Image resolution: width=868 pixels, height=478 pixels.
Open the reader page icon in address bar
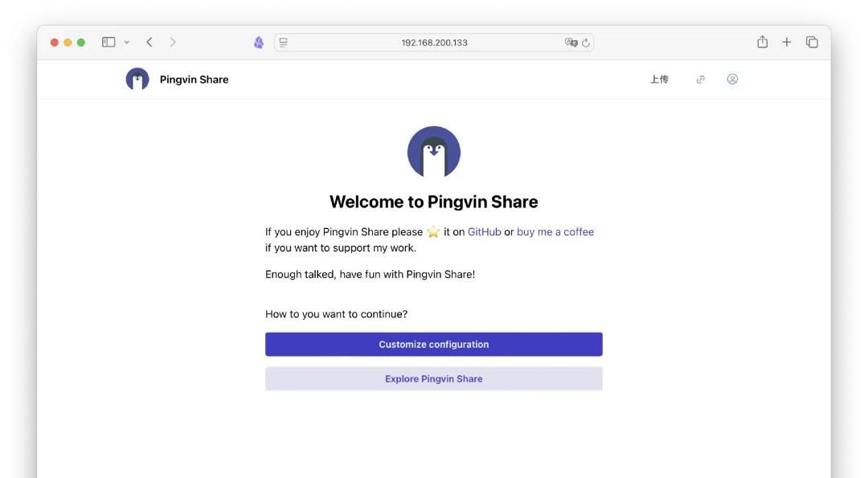pyautogui.click(x=284, y=42)
